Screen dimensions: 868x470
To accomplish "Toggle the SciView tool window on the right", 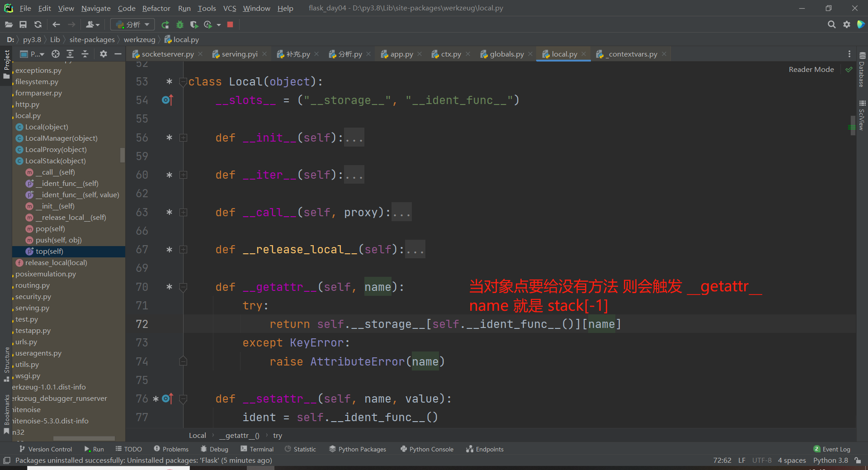I will pos(862,115).
